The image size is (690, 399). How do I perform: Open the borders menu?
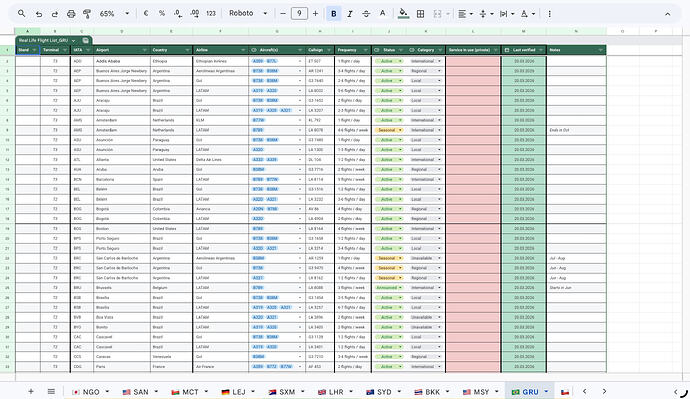(420, 14)
